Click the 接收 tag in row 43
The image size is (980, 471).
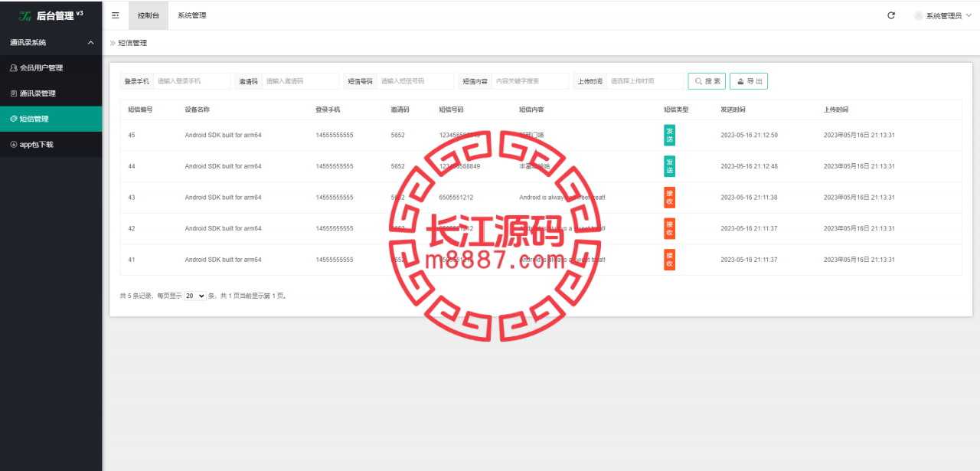tap(669, 198)
